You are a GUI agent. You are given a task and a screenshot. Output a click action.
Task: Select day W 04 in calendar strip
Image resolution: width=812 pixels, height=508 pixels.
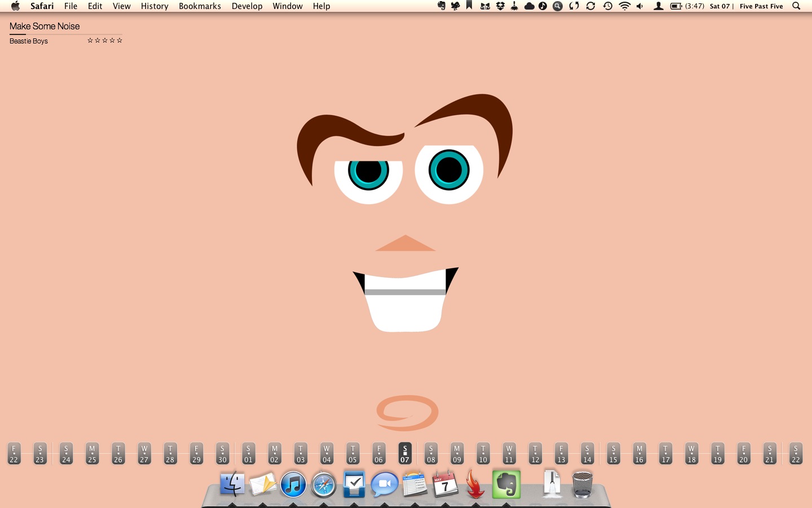click(x=326, y=454)
